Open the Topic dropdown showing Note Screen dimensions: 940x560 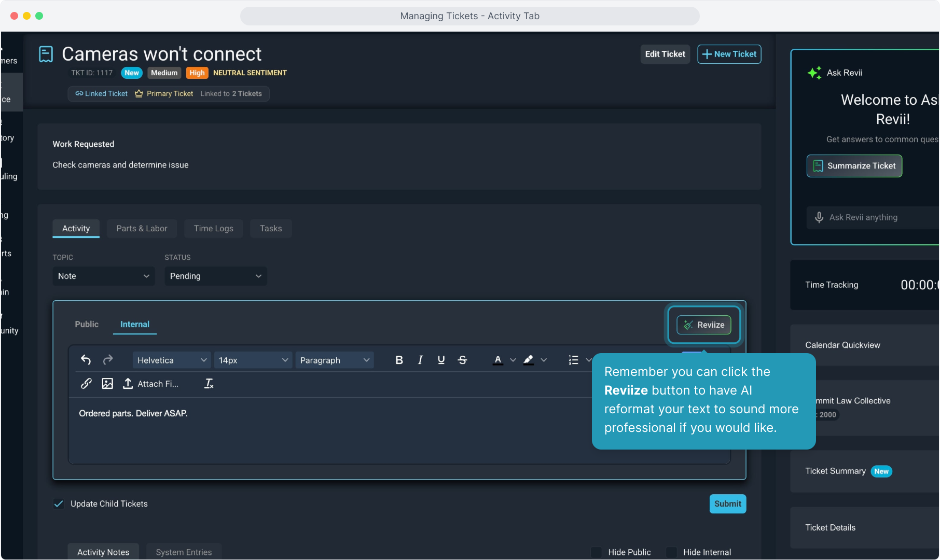point(104,276)
